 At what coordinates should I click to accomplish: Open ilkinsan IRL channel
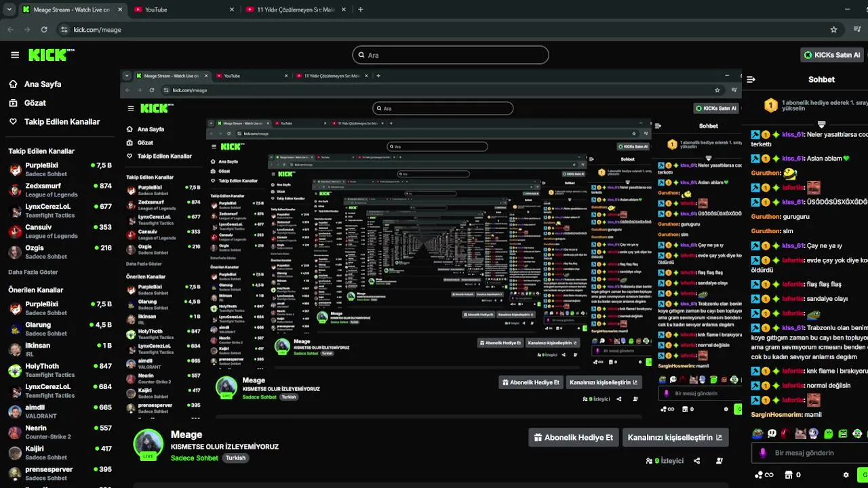click(x=60, y=349)
